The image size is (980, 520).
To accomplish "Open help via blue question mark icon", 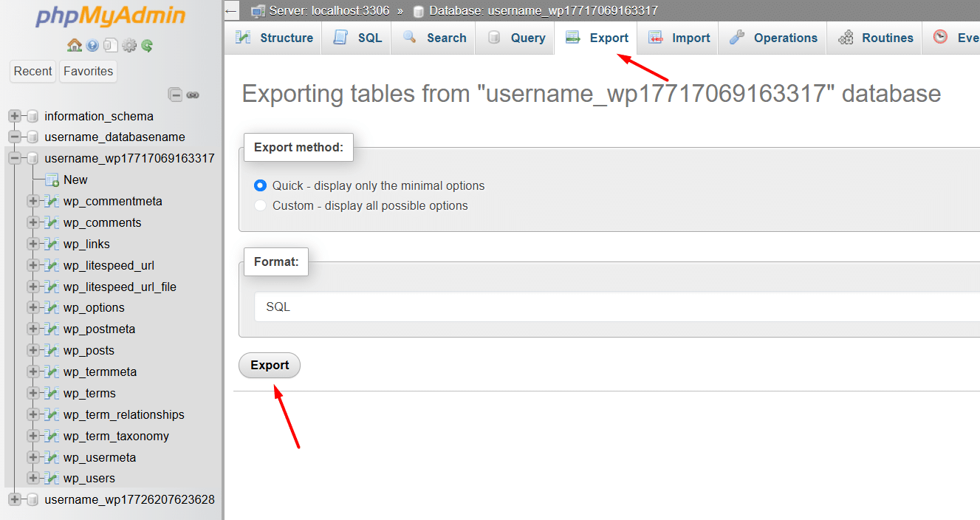I will [x=92, y=46].
